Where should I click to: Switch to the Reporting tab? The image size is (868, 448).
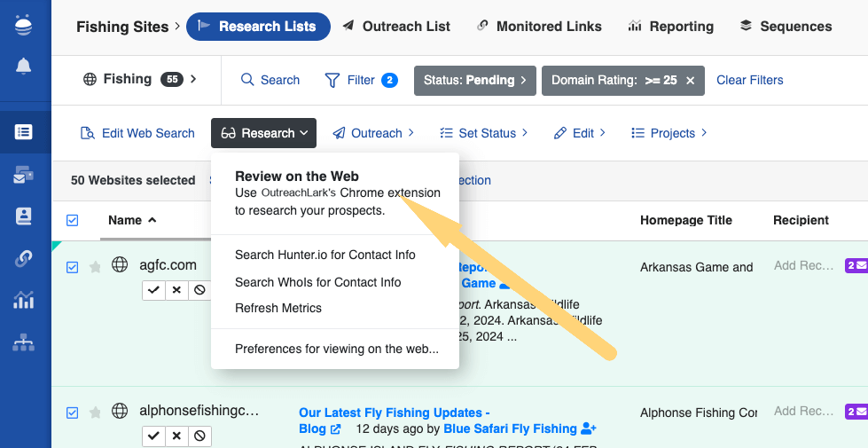pos(671,27)
